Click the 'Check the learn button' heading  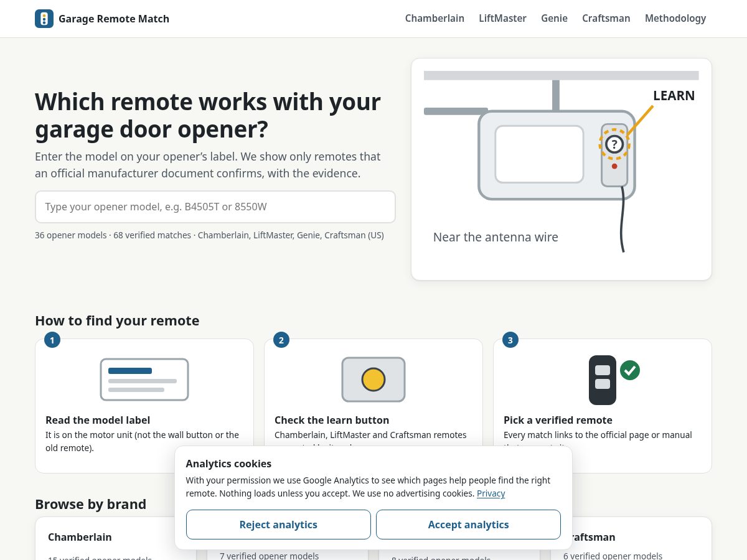(332, 420)
